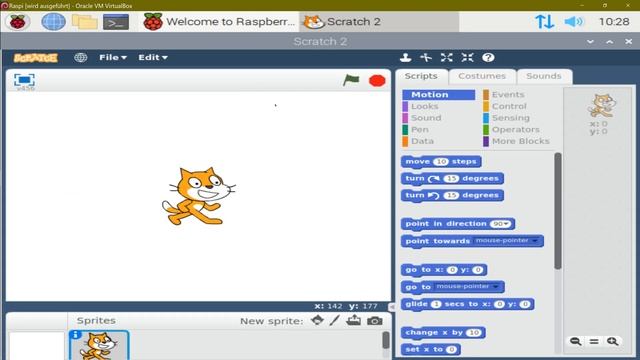The width and height of the screenshot is (640, 360).
Task: Open sprite info via blue i icon
Action: click(75, 334)
